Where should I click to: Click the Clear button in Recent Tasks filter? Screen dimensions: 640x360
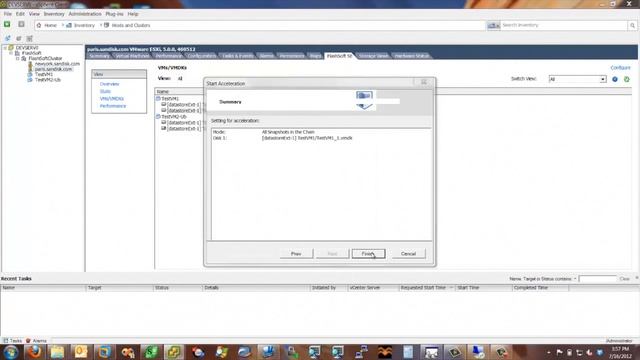point(624,279)
